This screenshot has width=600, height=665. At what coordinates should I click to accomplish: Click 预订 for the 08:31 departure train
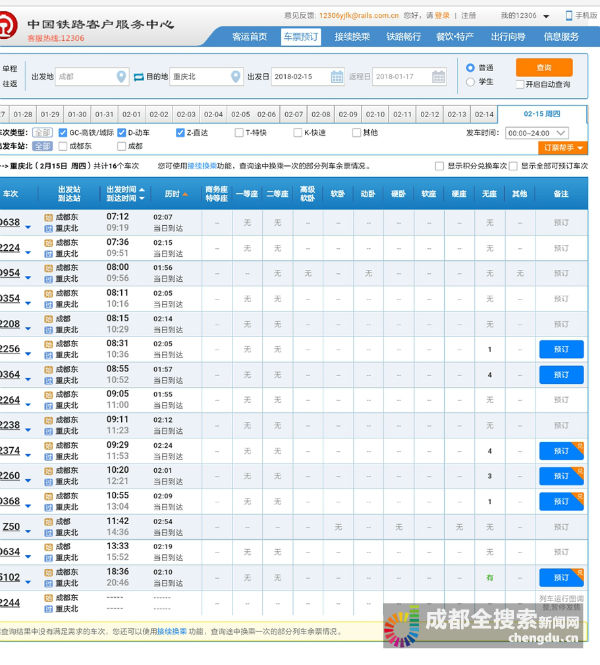(x=560, y=349)
